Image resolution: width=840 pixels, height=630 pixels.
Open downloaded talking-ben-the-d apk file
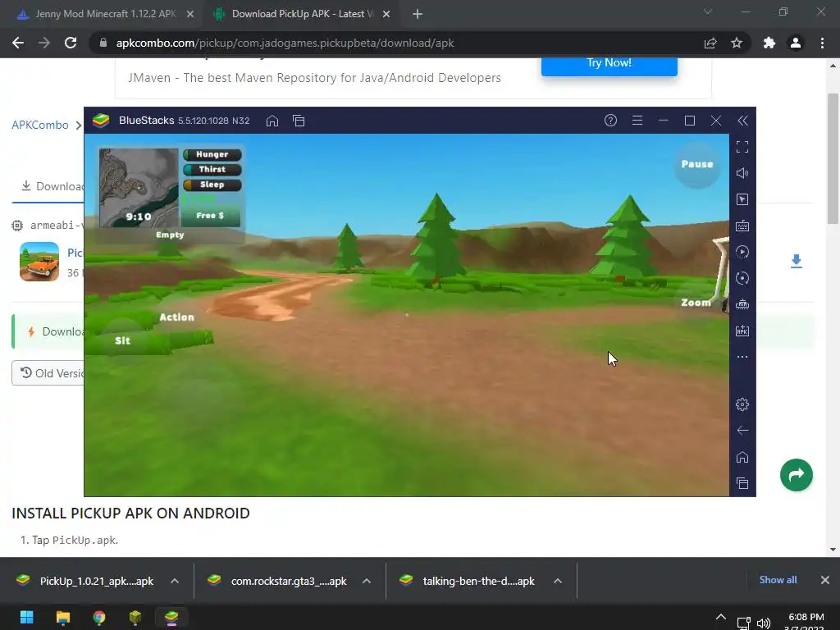468,581
